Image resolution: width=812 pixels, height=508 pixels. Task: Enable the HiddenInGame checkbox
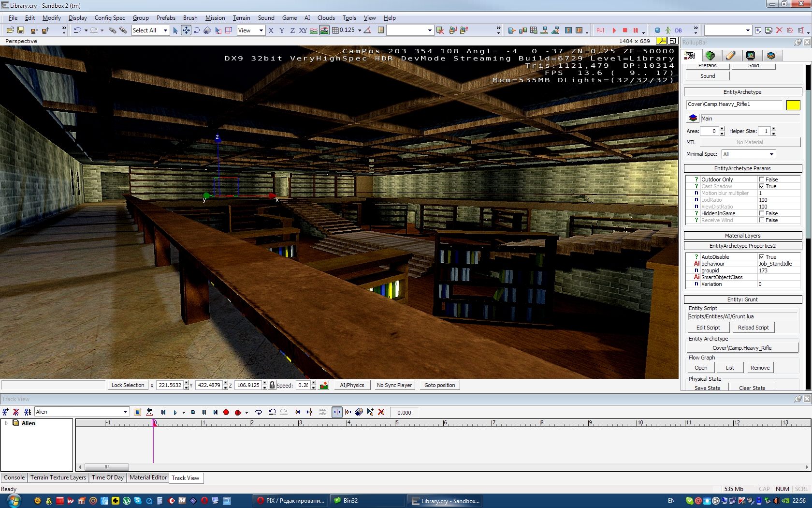coord(761,213)
